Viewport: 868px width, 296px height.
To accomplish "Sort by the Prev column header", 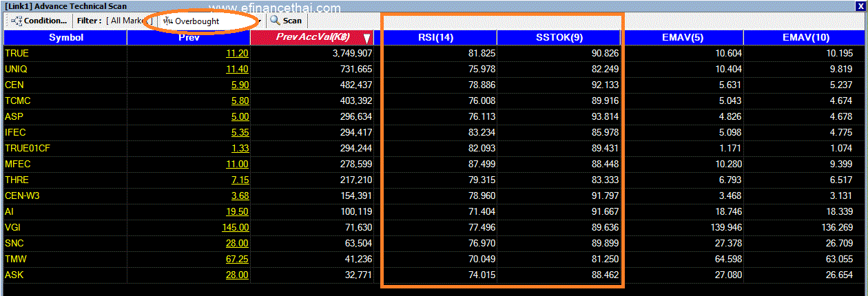I will pyautogui.click(x=189, y=37).
